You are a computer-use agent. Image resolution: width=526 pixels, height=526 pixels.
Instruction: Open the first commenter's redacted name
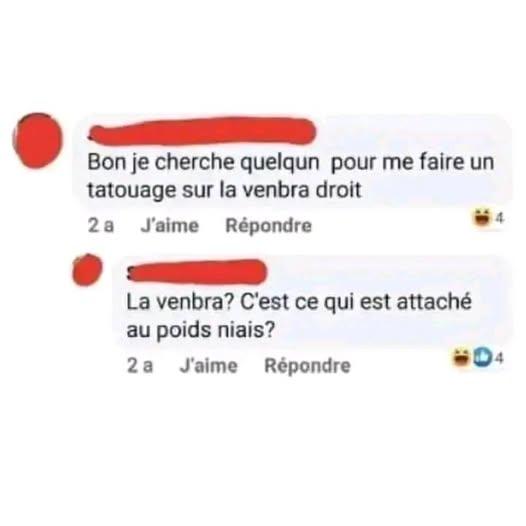click(x=202, y=131)
